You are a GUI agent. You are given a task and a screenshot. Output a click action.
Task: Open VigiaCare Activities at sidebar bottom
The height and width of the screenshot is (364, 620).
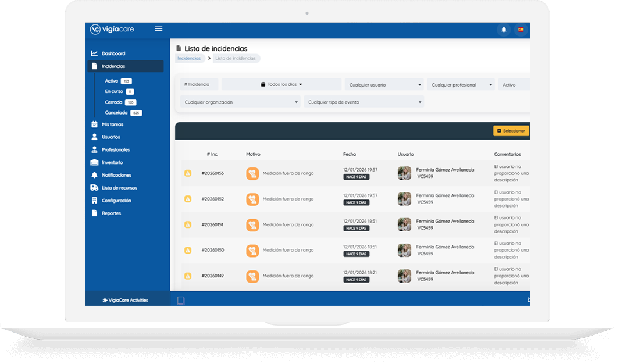click(x=125, y=300)
